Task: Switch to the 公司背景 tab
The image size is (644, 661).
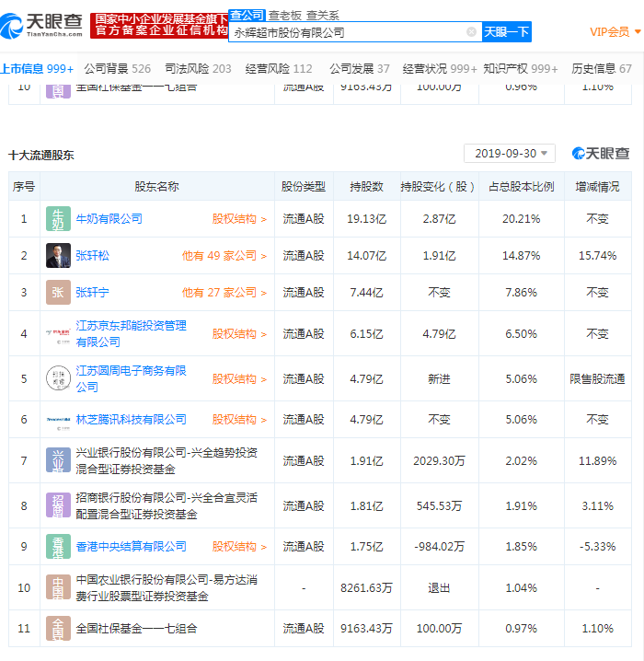Action: [117, 68]
